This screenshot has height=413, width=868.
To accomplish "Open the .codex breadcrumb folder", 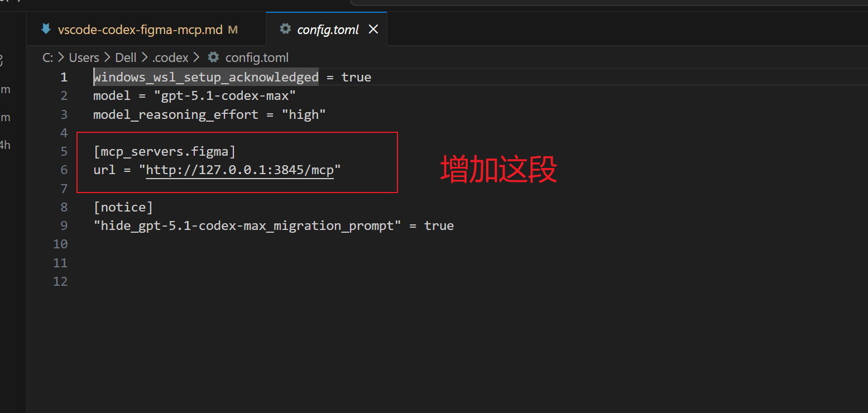I will 170,57.
